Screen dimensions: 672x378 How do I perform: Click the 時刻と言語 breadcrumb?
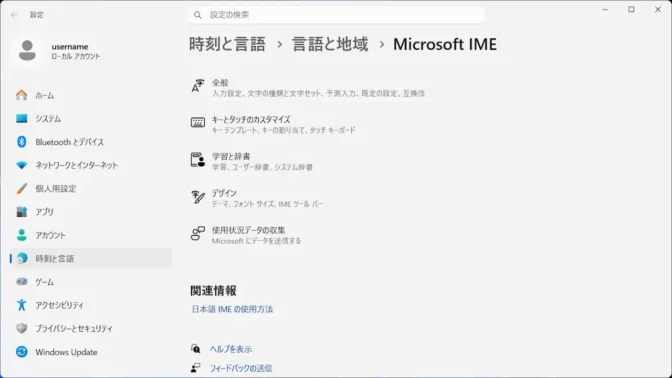click(228, 44)
